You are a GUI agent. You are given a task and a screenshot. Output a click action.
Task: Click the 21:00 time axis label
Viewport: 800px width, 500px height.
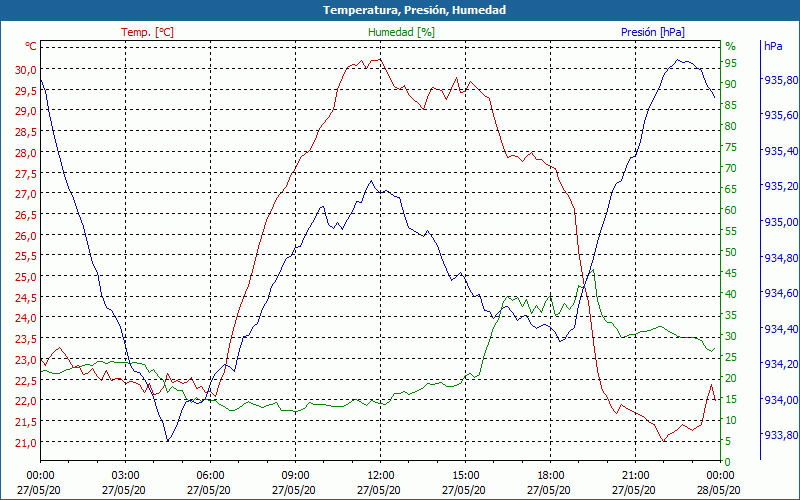coord(635,476)
